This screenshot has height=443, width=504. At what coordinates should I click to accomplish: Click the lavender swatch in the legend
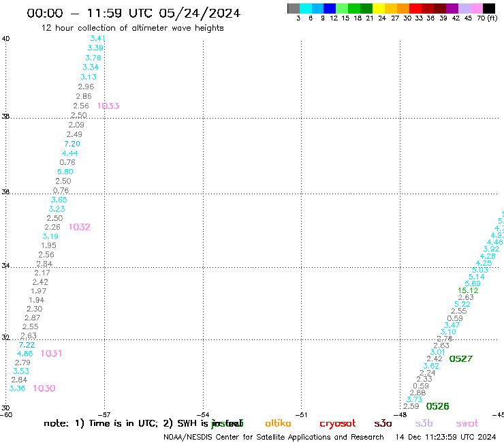coord(464,8)
